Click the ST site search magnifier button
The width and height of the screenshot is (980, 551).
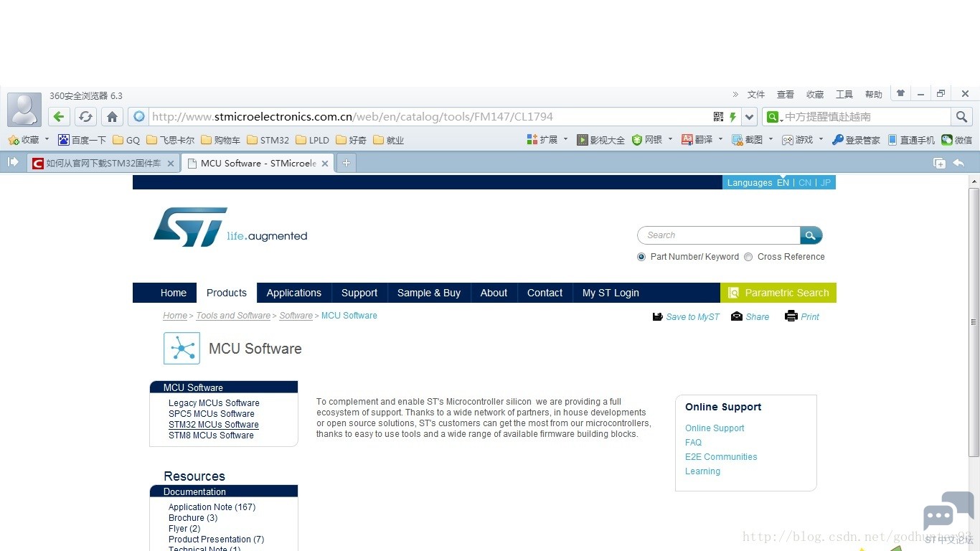coord(811,235)
